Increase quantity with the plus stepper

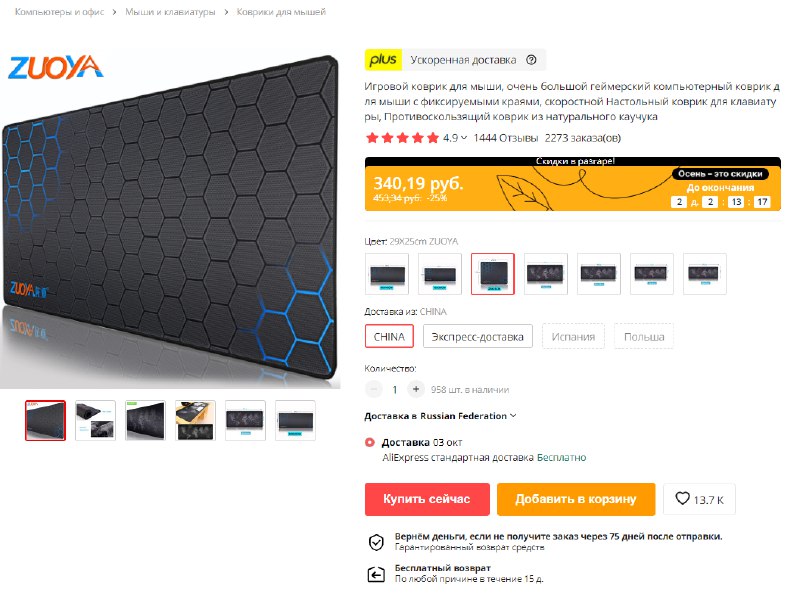(416, 389)
